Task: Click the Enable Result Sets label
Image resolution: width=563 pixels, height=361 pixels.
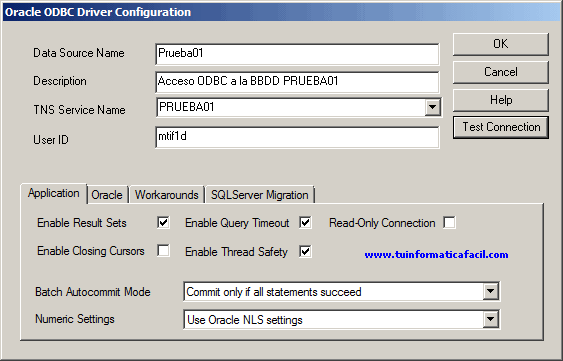Action: tap(82, 223)
